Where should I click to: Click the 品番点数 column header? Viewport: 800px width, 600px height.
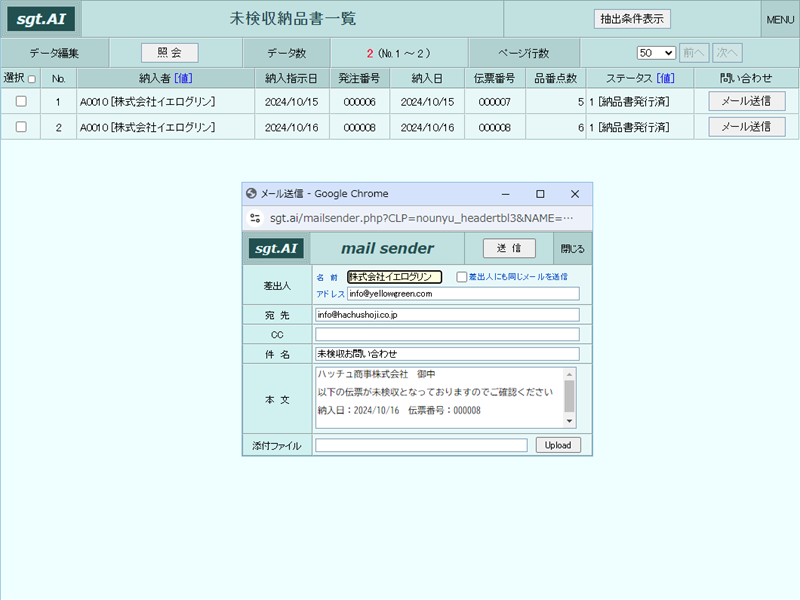(556, 79)
